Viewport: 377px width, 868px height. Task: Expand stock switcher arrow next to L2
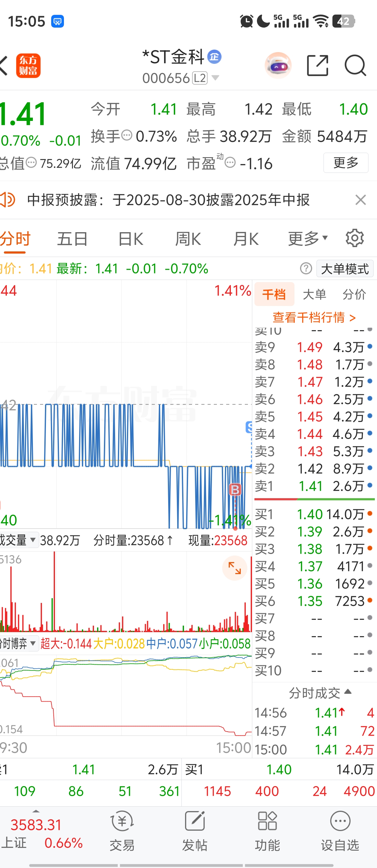pyautogui.click(x=215, y=78)
